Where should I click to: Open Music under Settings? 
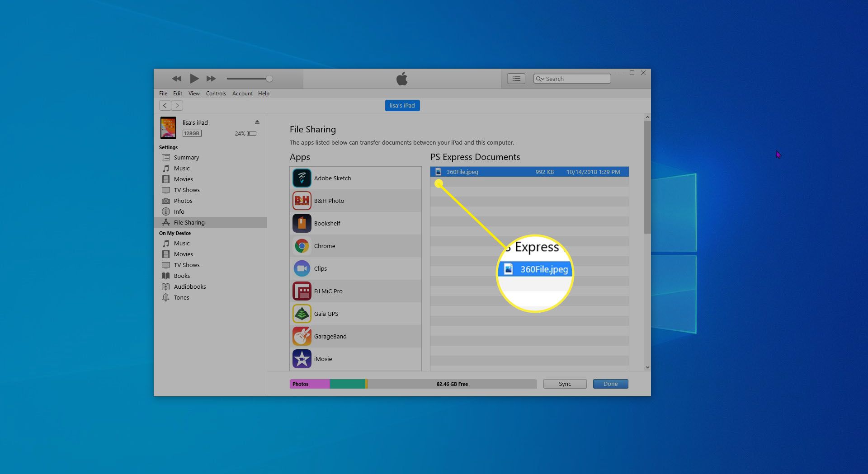[210, 168]
